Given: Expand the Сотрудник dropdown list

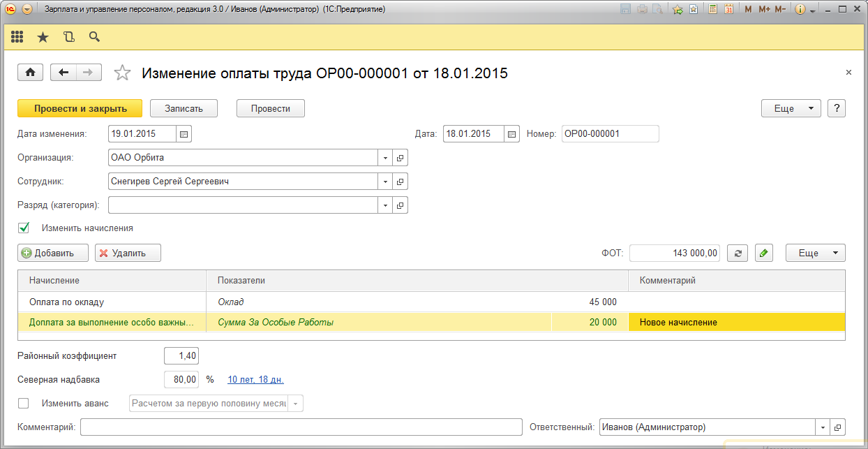Looking at the screenshot, I should (384, 182).
